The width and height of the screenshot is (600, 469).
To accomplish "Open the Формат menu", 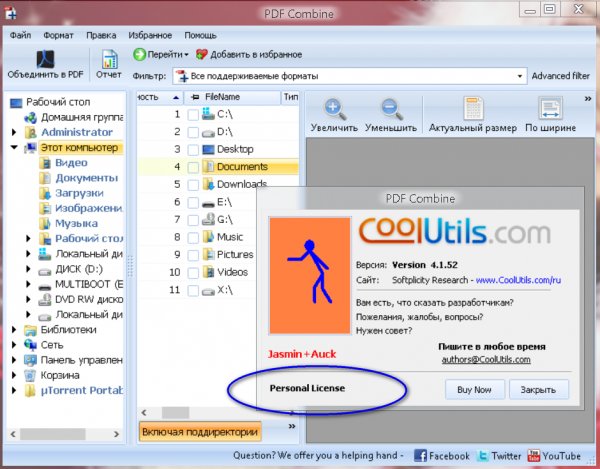I will pos(58,35).
